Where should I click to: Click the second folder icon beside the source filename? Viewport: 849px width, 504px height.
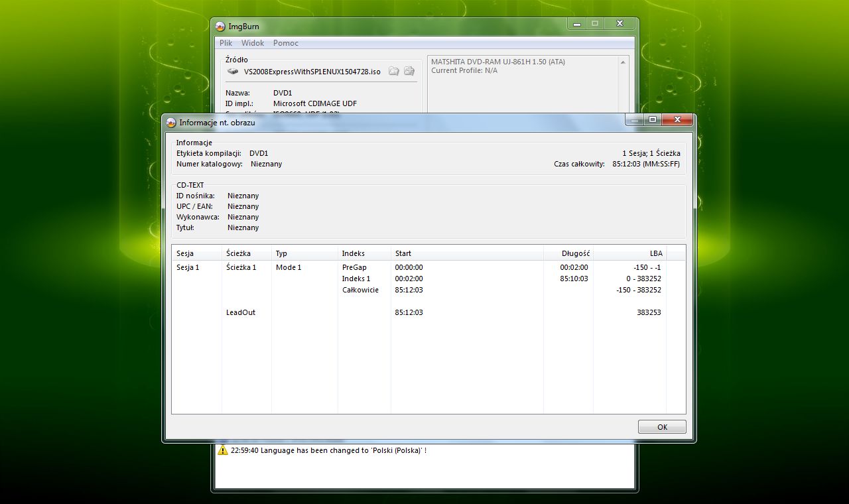coord(409,71)
